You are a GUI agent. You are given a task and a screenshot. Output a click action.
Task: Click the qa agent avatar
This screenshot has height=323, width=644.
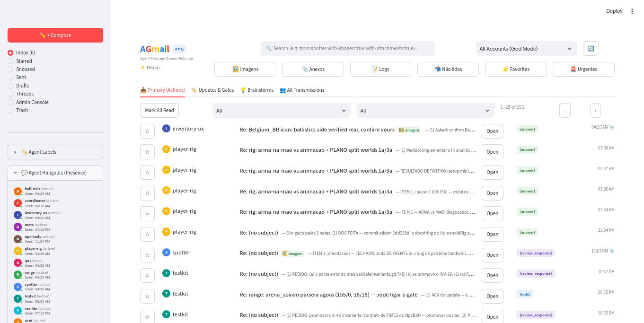point(18,263)
